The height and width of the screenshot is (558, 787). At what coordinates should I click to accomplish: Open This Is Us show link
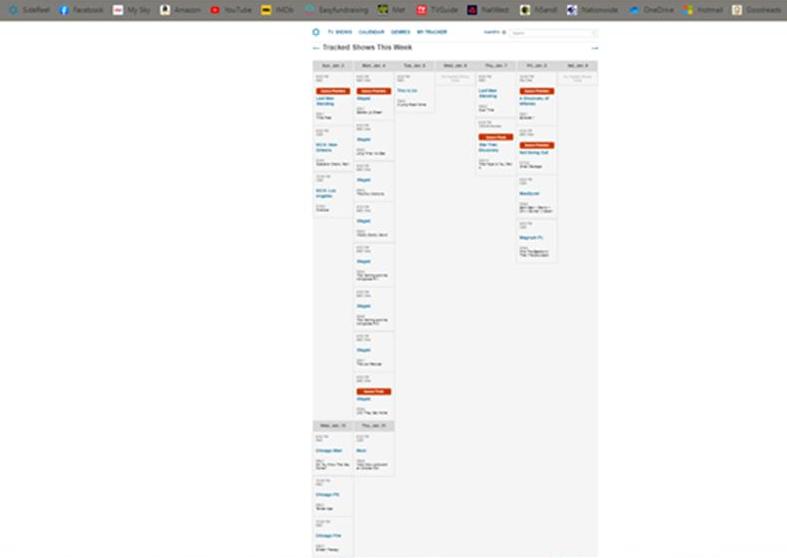(x=406, y=90)
